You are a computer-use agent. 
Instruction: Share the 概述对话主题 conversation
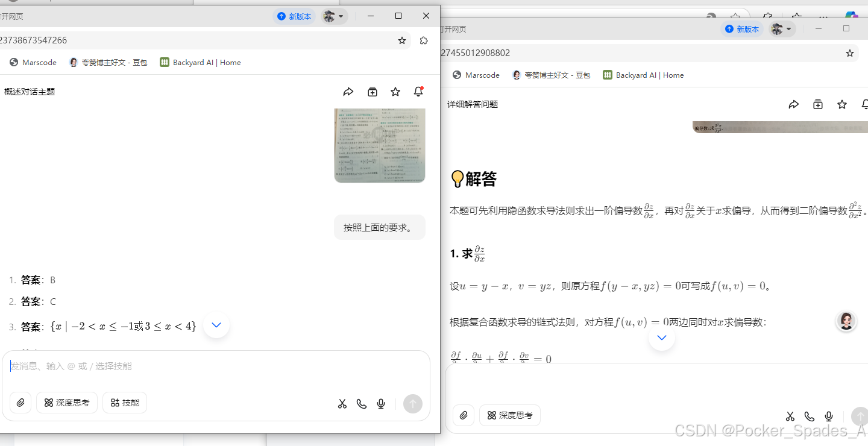348,92
